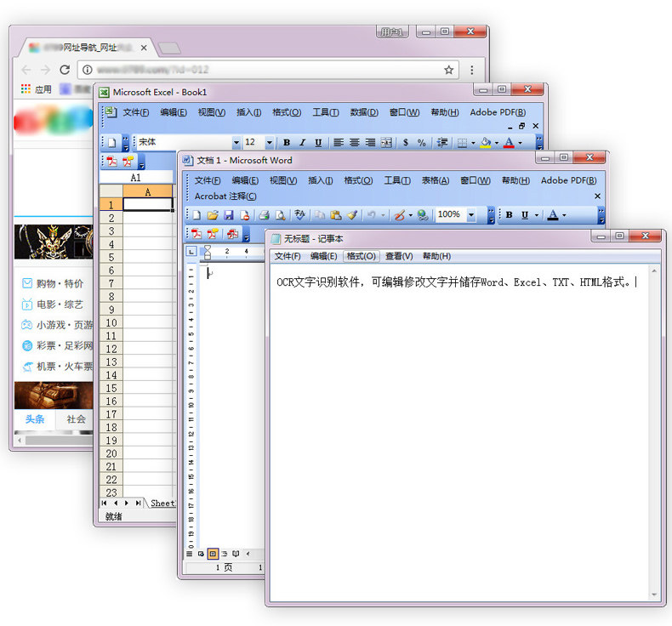Open 应用 apps shortcut in browser bookmarks bar
Viewport: 672px width, 626px height.
(37, 89)
